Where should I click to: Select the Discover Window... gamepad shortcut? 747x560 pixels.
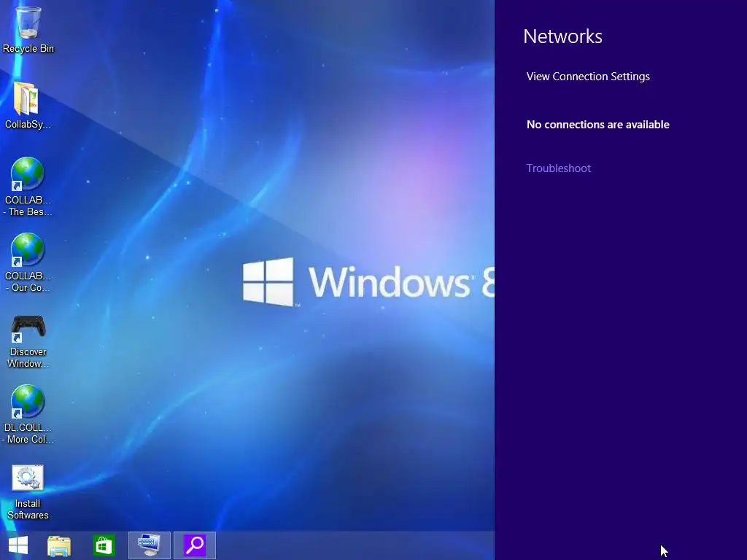coord(28,341)
